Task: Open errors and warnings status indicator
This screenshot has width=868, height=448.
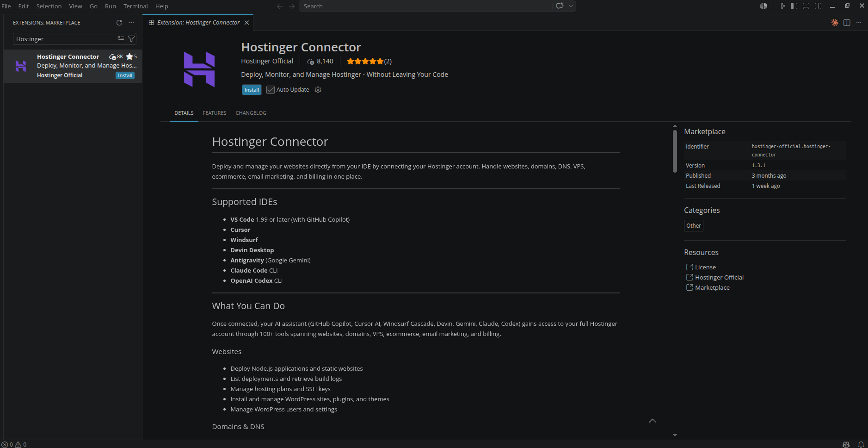Action: click(14, 444)
